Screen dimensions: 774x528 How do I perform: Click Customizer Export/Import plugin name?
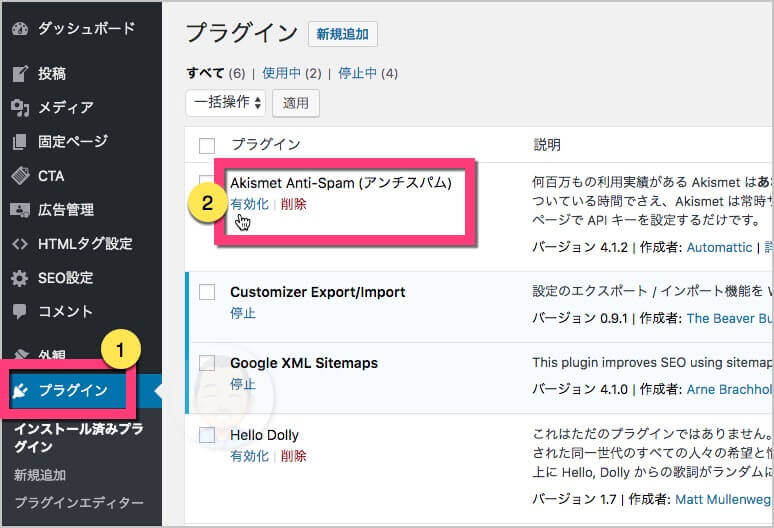[317, 292]
